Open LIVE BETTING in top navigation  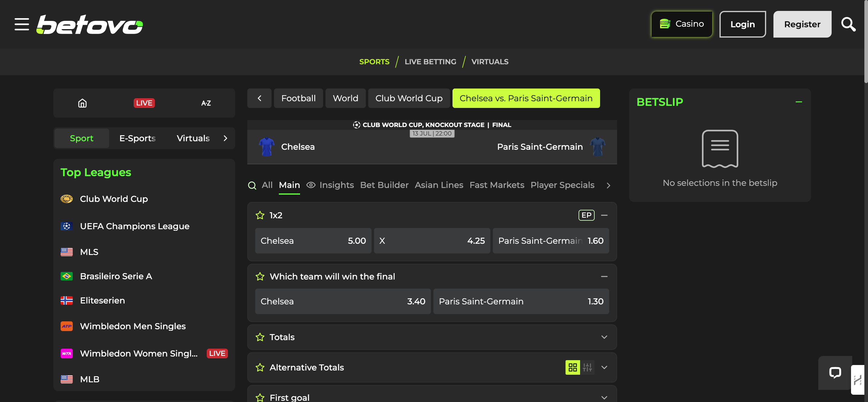tap(430, 62)
